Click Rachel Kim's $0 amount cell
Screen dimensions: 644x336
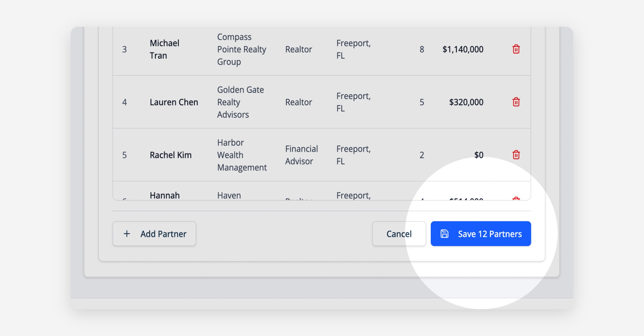(x=478, y=155)
